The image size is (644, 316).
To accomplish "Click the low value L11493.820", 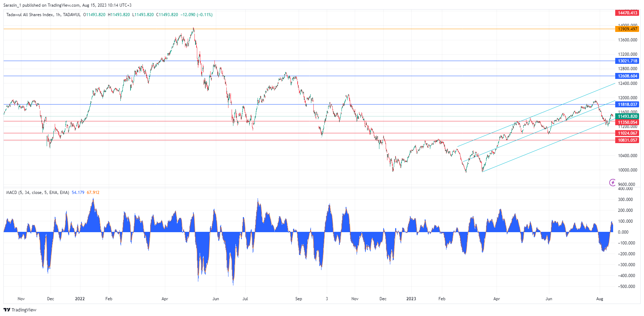I will coord(143,15).
